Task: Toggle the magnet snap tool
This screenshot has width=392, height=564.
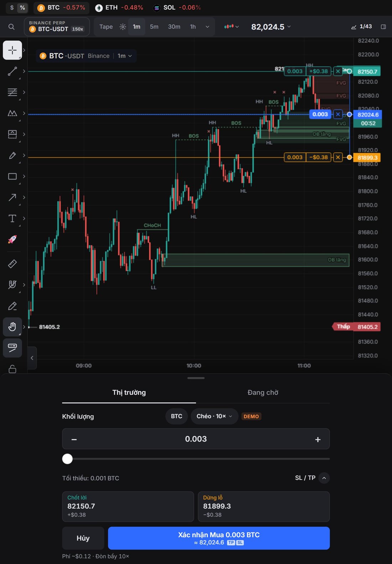Action: pos(12,285)
